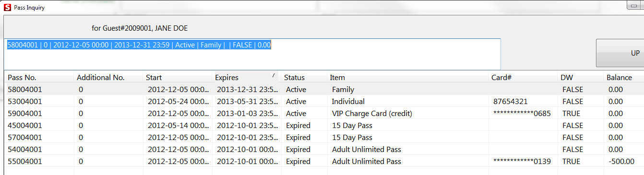Click VIP Charge Card (credit) item
644x175 pixels.
pos(372,113)
